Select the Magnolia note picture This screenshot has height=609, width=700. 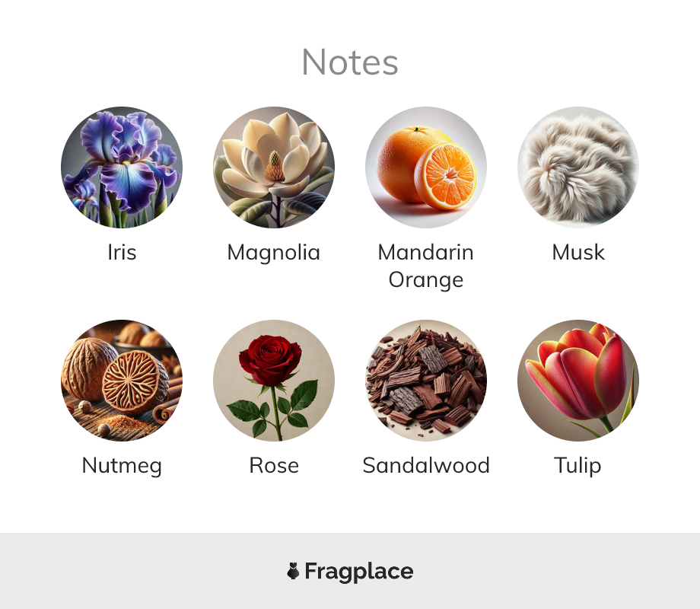[274, 167]
